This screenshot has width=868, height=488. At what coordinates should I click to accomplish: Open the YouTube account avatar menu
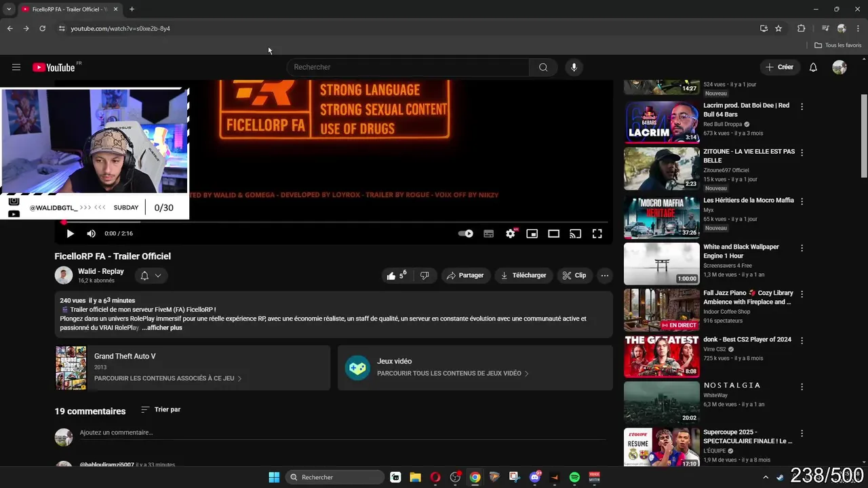pyautogui.click(x=840, y=67)
